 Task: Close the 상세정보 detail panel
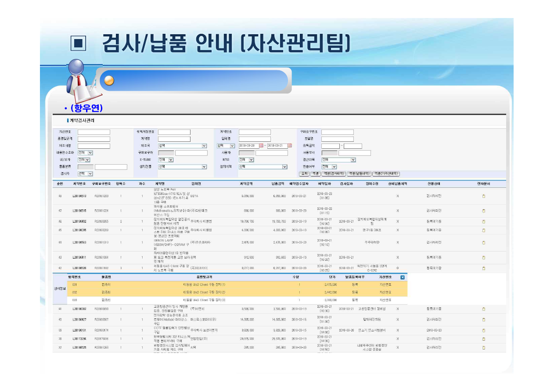pyautogui.click(x=403, y=277)
